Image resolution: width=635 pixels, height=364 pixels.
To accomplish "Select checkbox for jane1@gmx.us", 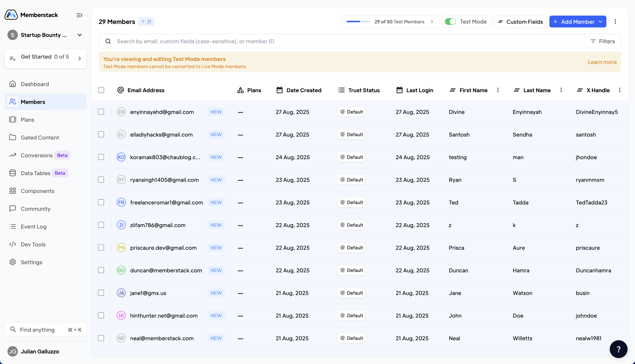I will coord(101,293).
